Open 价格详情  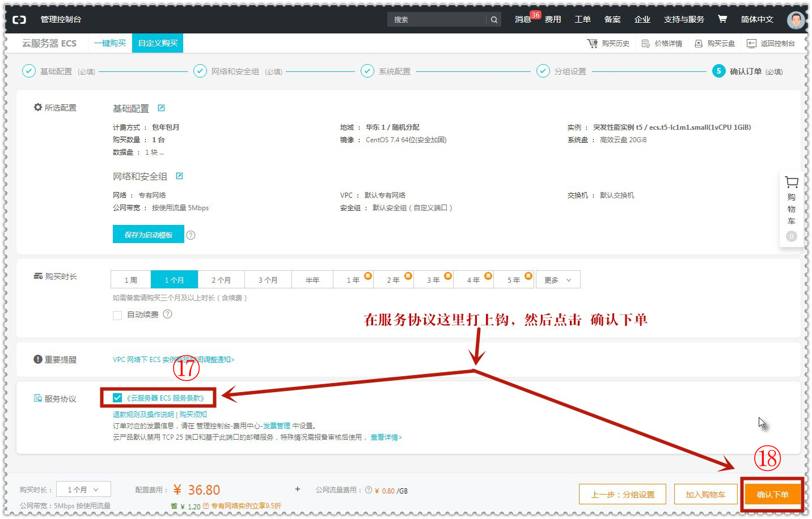[x=662, y=44]
